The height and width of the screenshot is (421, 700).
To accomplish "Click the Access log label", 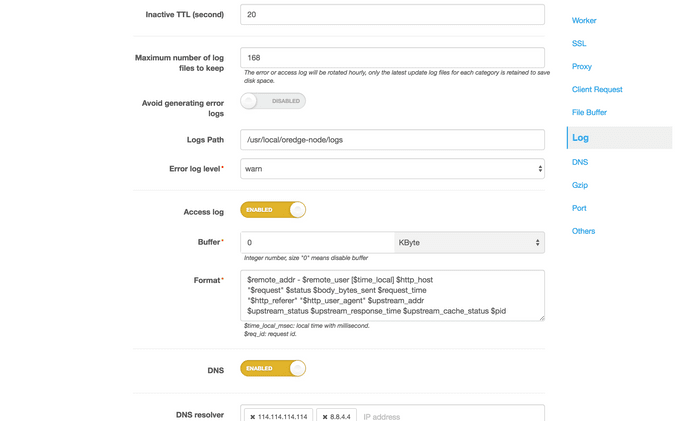I will pyautogui.click(x=204, y=212).
